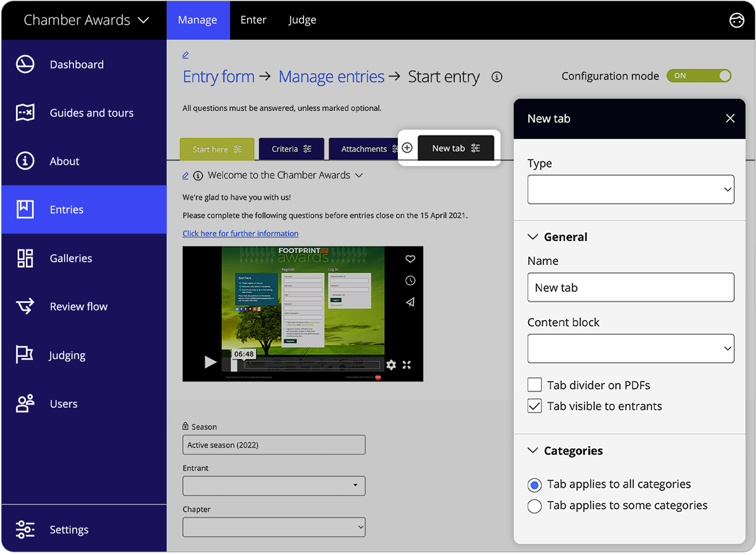
Task: Open the Galleries panel icon
Action: [25, 258]
